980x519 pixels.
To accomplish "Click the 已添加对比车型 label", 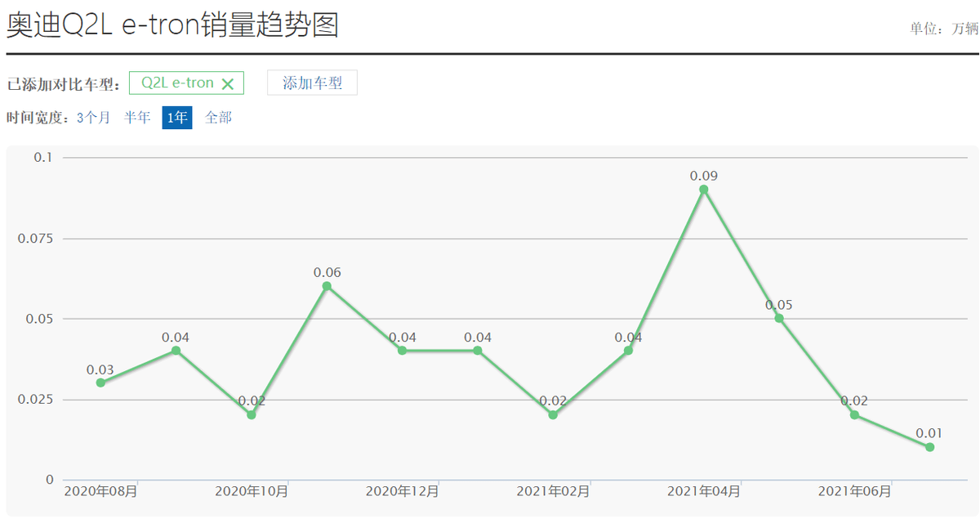I will tap(64, 83).
